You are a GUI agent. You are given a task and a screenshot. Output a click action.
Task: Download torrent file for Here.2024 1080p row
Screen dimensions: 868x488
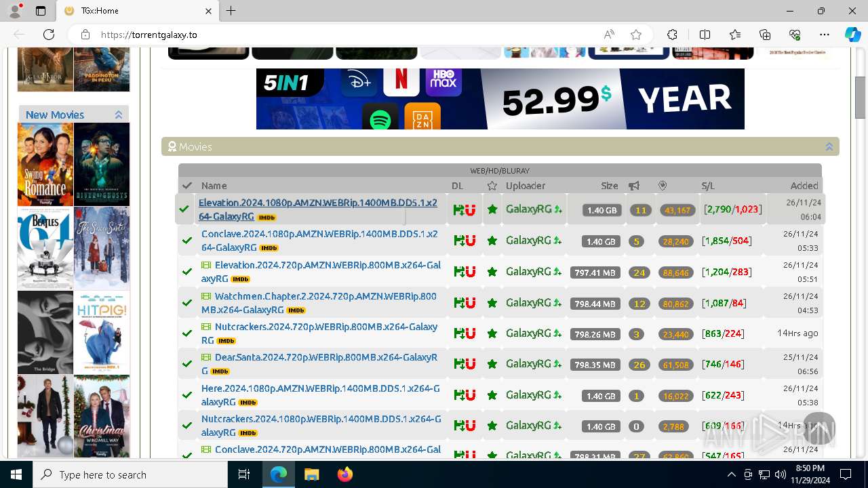tap(458, 395)
